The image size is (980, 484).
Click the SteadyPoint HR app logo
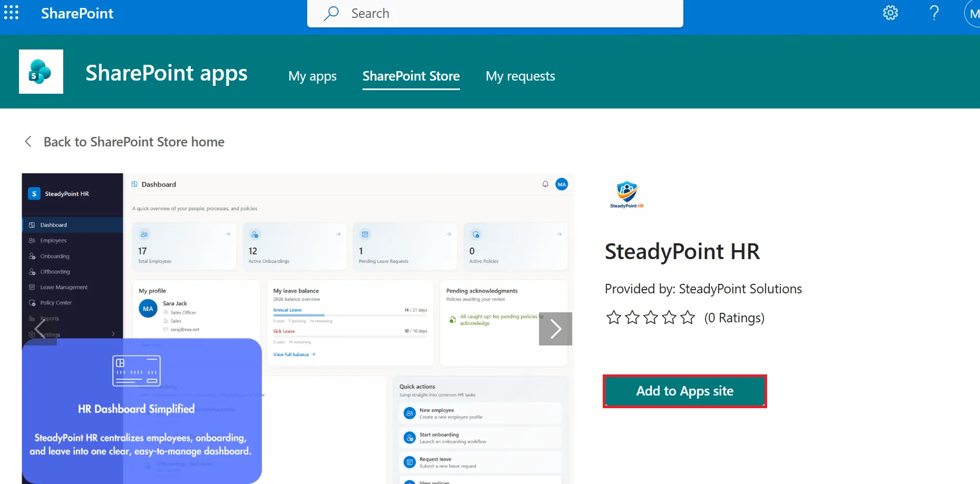coord(627,195)
